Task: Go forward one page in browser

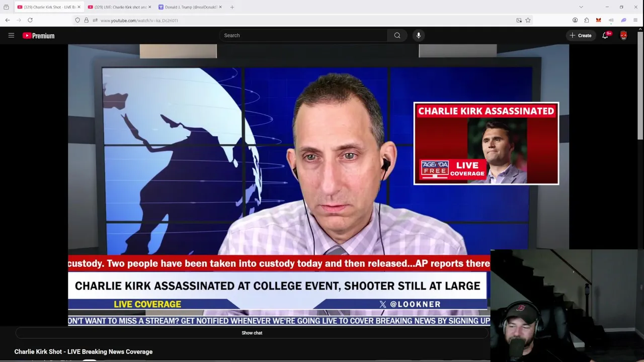Action: coord(19,20)
